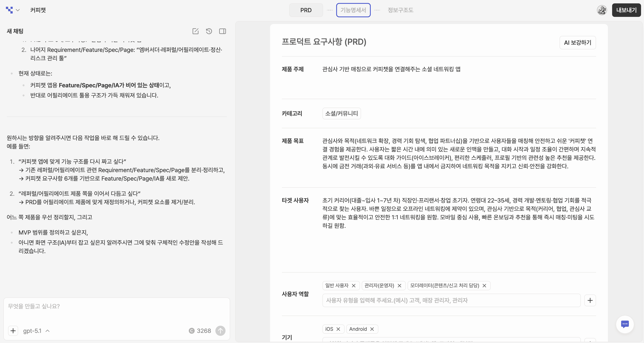Click the new chat edit icon
The width and height of the screenshot is (644, 343).
[195, 31]
